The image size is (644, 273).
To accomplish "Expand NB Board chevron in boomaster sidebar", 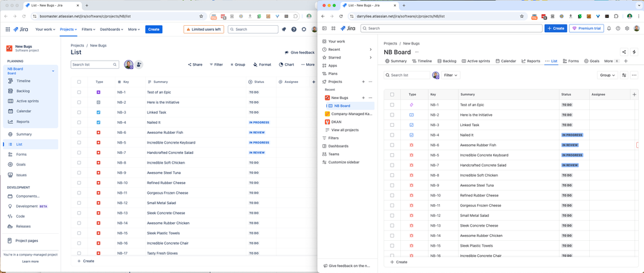I will coord(53,71).
